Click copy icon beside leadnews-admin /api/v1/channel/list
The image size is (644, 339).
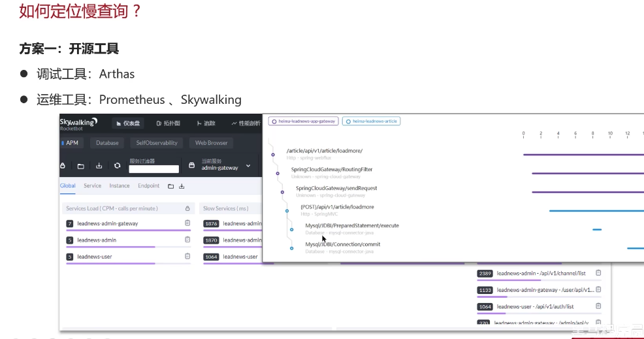tap(598, 273)
